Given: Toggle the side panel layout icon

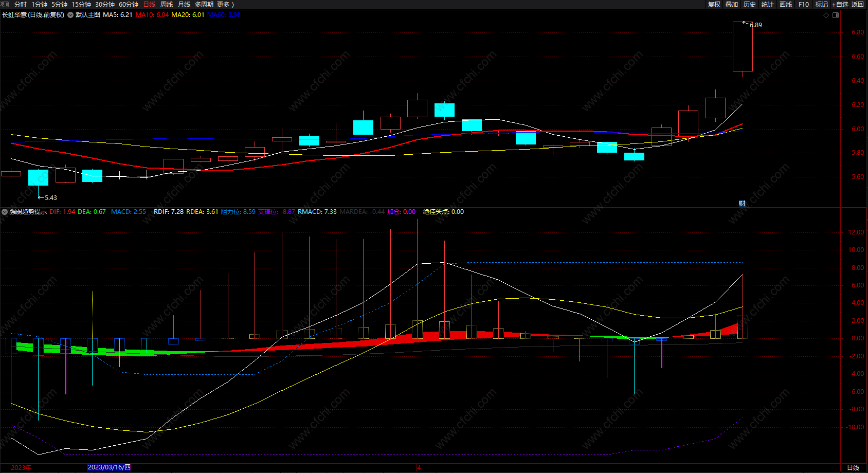Looking at the screenshot, I should click(836, 15).
